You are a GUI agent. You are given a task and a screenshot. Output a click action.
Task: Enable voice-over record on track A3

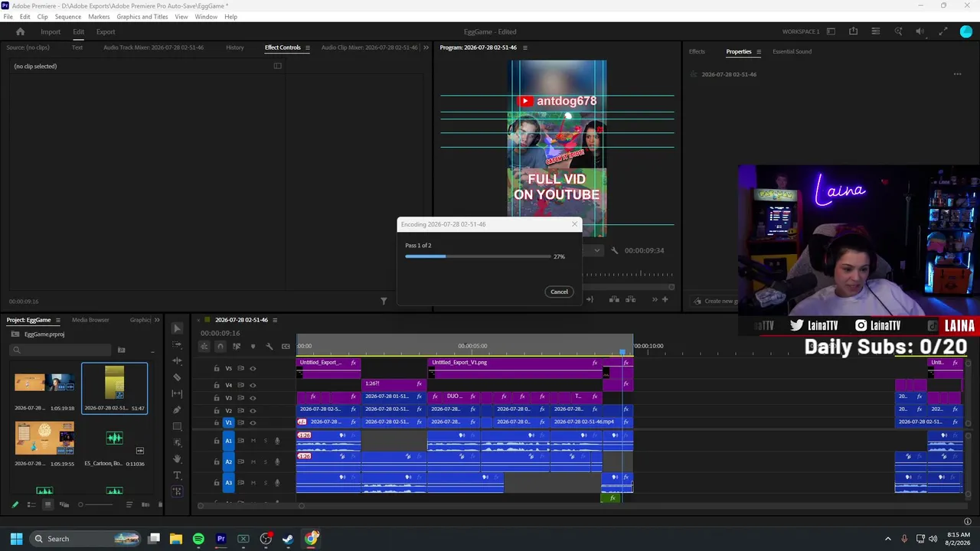[x=277, y=483]
